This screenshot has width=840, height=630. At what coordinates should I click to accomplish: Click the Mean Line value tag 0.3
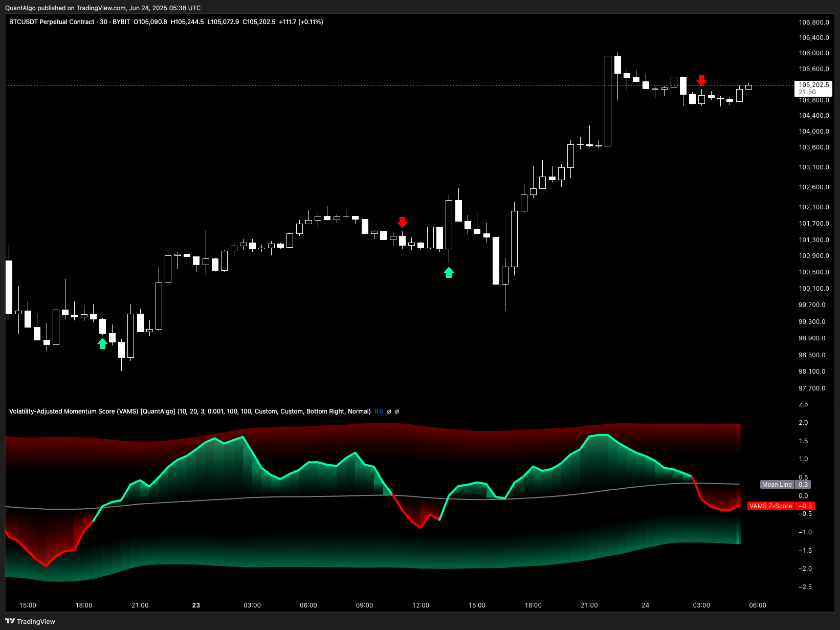pyautogui.click(x=803, y=485)
